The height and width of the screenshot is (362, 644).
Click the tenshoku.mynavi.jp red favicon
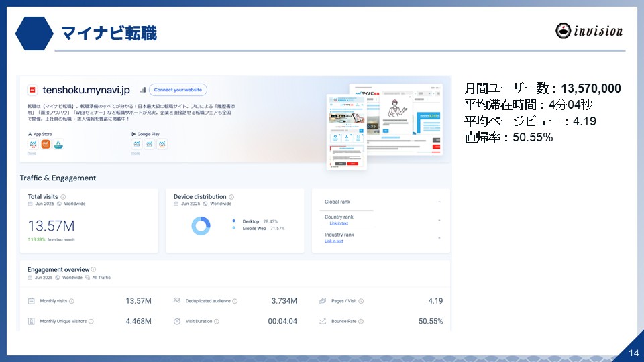pos(32,90)
